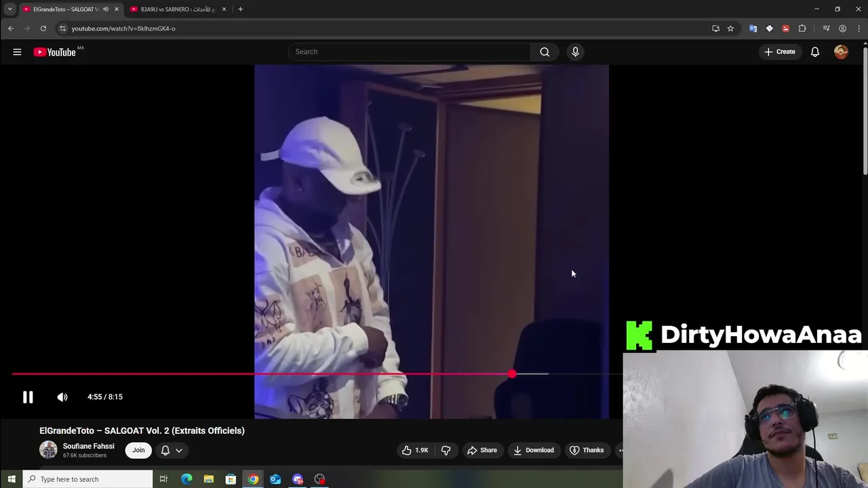Pause the video

(28, 397)
